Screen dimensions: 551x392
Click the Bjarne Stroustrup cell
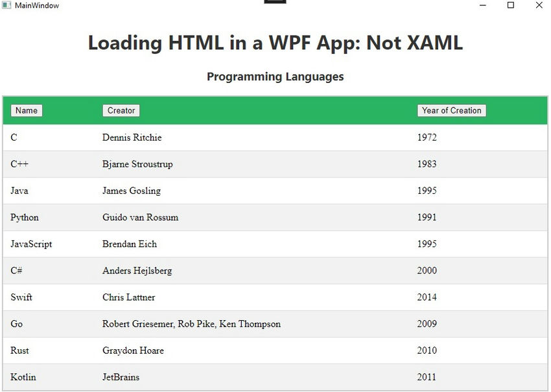pyautogui.click(x=137, y=164)
